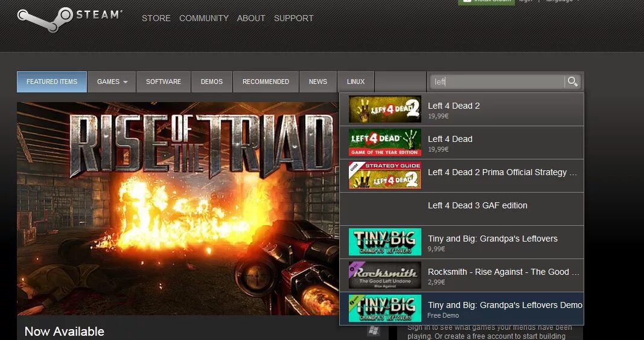644x340 pixels.
Task: Open the LINUX tab
Action: tap(355, 82)
